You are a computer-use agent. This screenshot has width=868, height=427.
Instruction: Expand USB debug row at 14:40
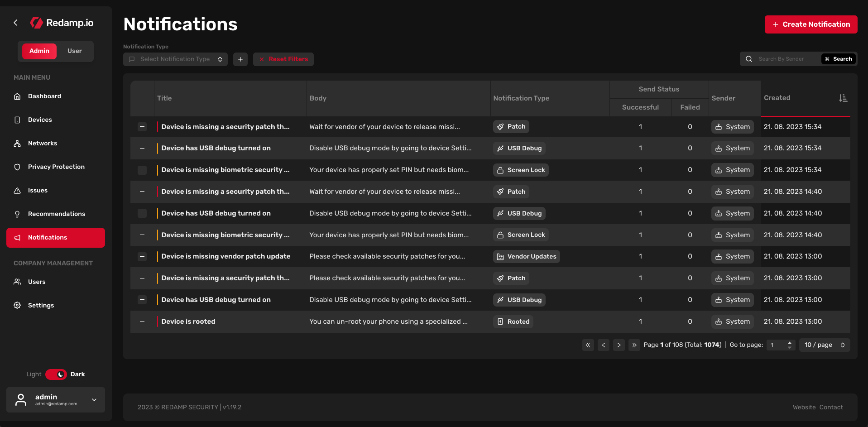(142, 213)
